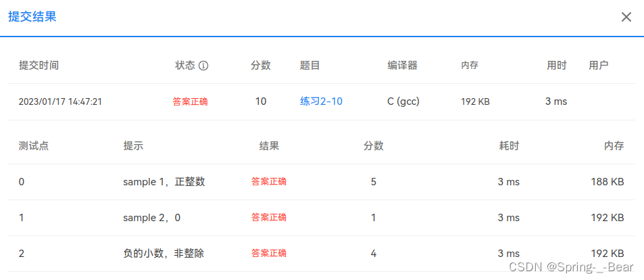Image resolution: width=644 pixels, height=280 pixels.
Task: Click the info icon next to 状态
Action: click(x=203, y=66)
